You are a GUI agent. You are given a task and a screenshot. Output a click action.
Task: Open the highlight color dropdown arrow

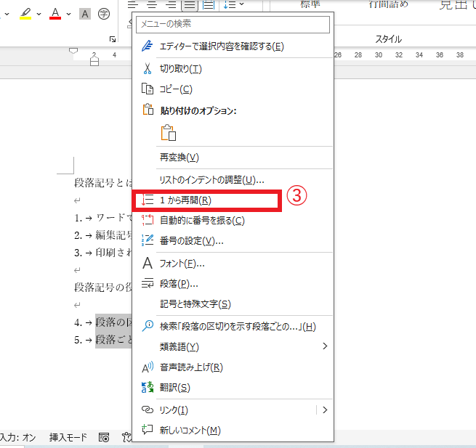click(39, 14)
